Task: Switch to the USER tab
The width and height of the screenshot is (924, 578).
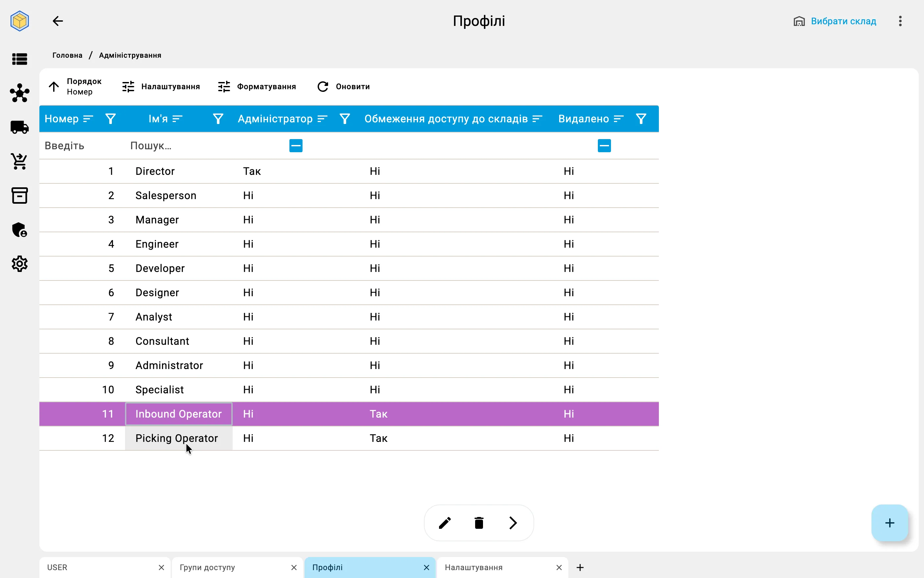Action: click(57, 567)
